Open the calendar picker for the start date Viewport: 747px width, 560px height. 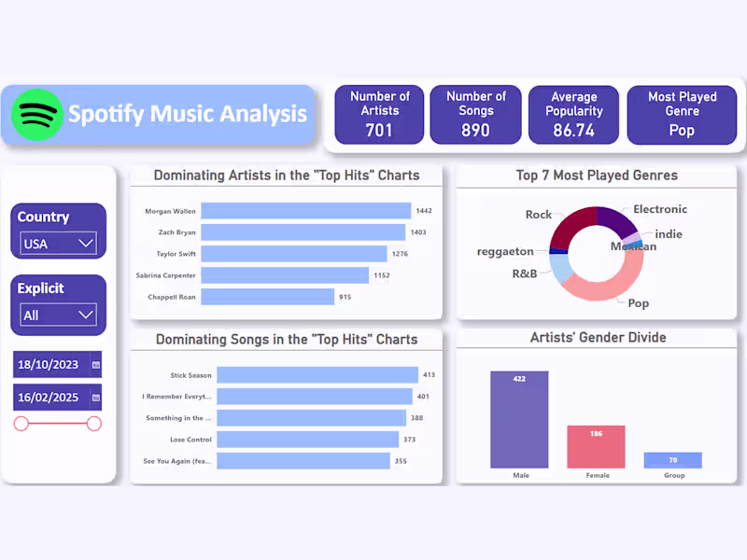[x=96, y=364]
